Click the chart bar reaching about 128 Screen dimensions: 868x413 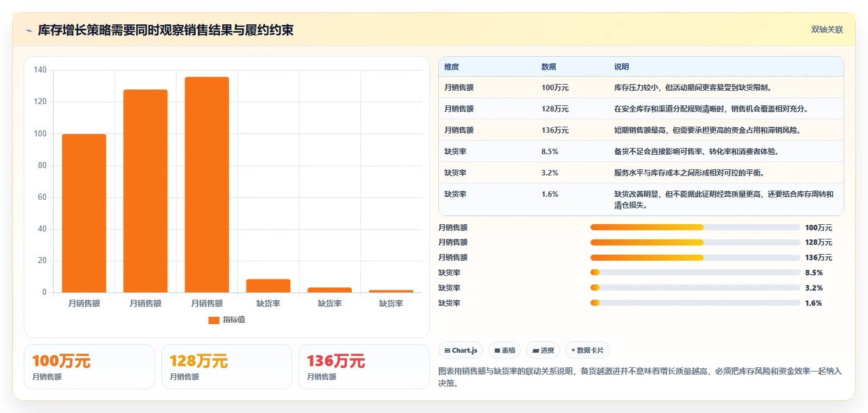click(x=145, y=191)
